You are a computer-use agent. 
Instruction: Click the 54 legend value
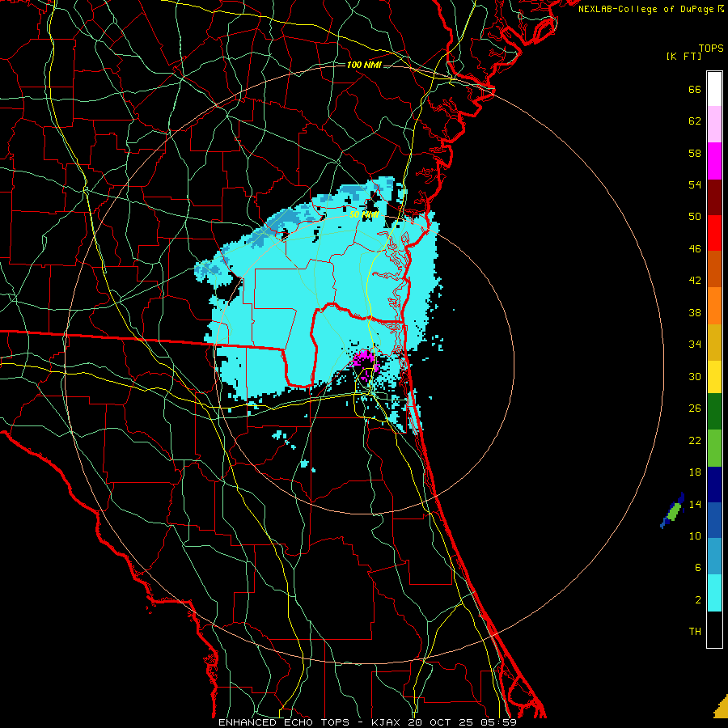point(695,185)
